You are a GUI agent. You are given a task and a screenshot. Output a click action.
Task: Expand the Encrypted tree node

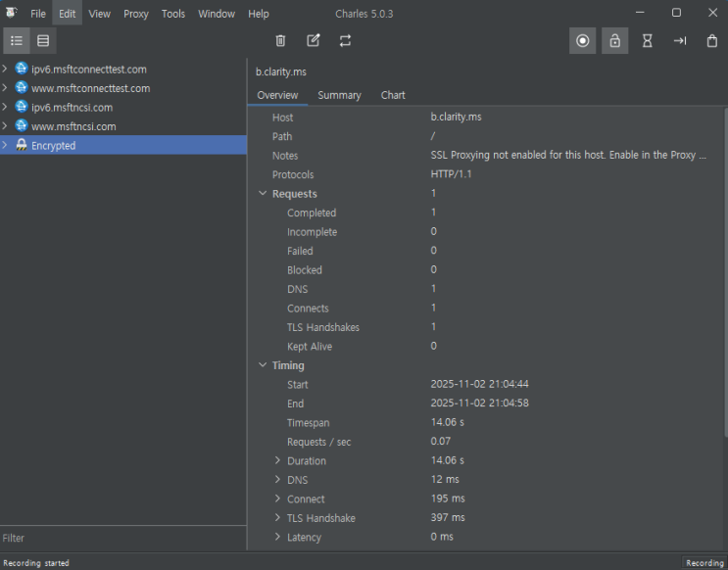coord(5,145)
